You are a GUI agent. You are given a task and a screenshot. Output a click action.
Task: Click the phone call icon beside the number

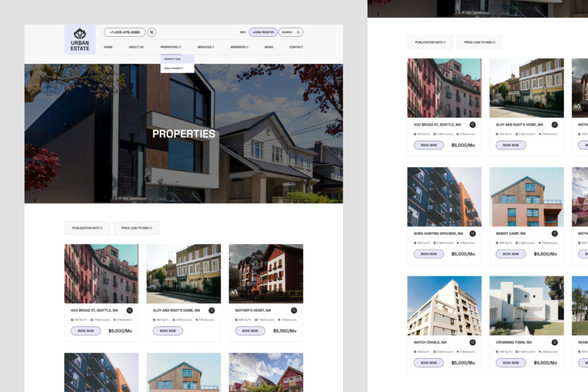(x=152, y=32)
